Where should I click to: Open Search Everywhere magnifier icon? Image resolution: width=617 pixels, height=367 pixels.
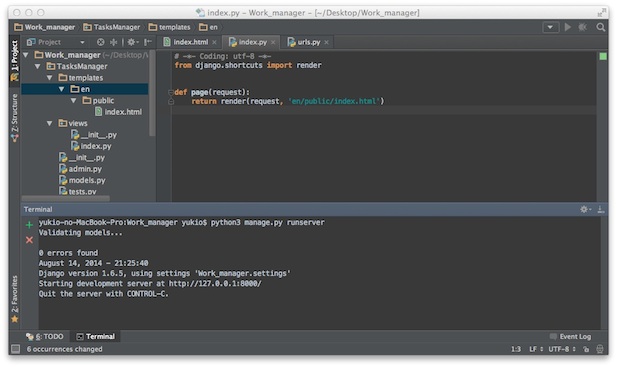tap(600, 27)
